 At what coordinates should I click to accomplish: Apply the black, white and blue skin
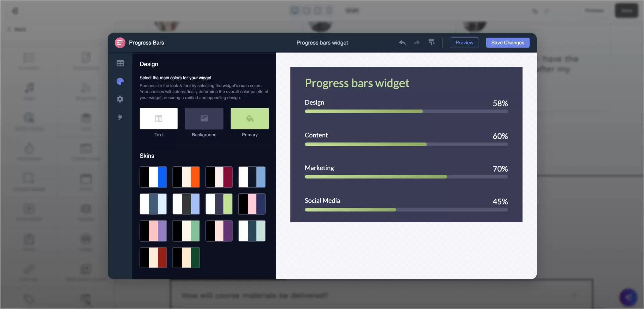153,177
